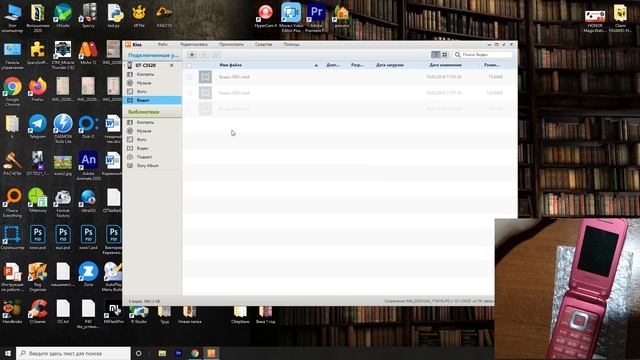The width and height of the screenshot is (640, 360).
Task: Open Zona desktop shortcut
Action: tap(88, 275)
